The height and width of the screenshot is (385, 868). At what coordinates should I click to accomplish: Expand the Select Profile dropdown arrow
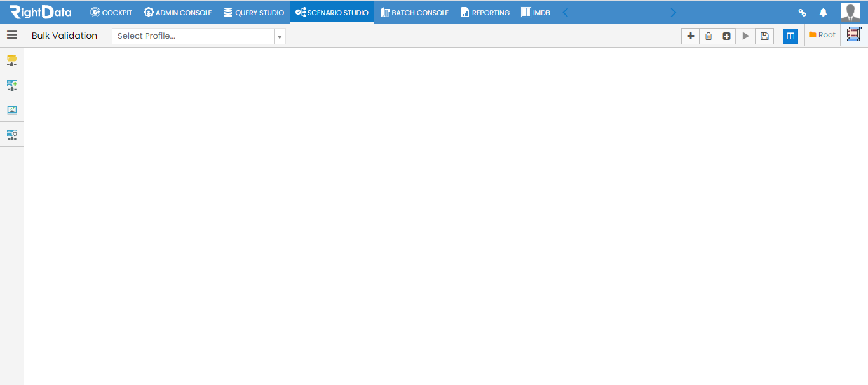(280, 37)
